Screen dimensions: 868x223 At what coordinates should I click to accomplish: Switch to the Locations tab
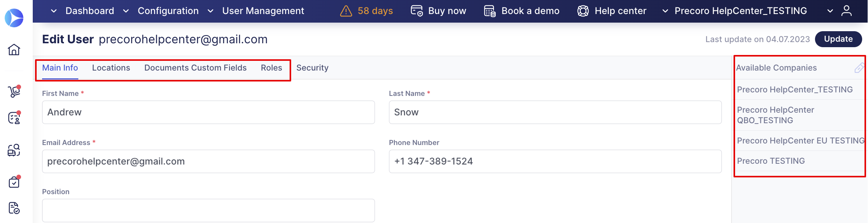coord(111,68)
